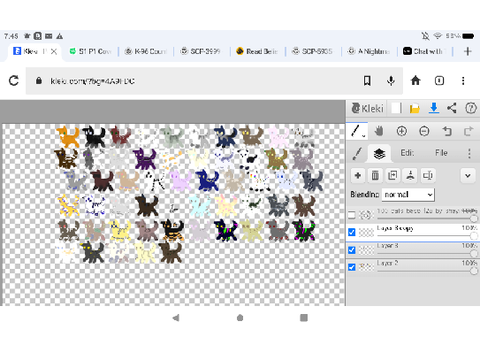The width and height of the screenshot is (480, 360).
Task: Select the Layer 3 row
Action: click(x=413, y=250)
